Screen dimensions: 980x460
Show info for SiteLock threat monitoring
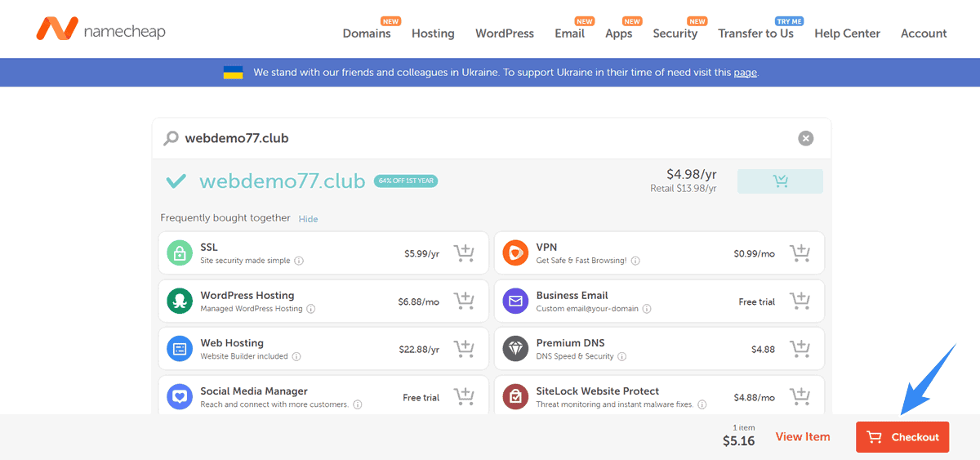tap(702, 404)
